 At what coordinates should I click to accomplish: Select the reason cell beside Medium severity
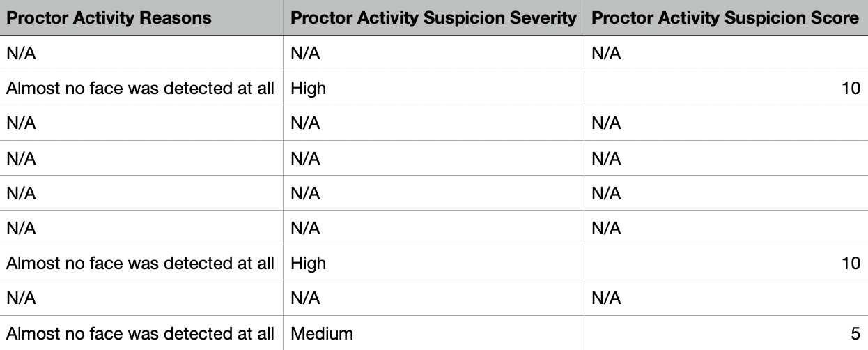141,333
